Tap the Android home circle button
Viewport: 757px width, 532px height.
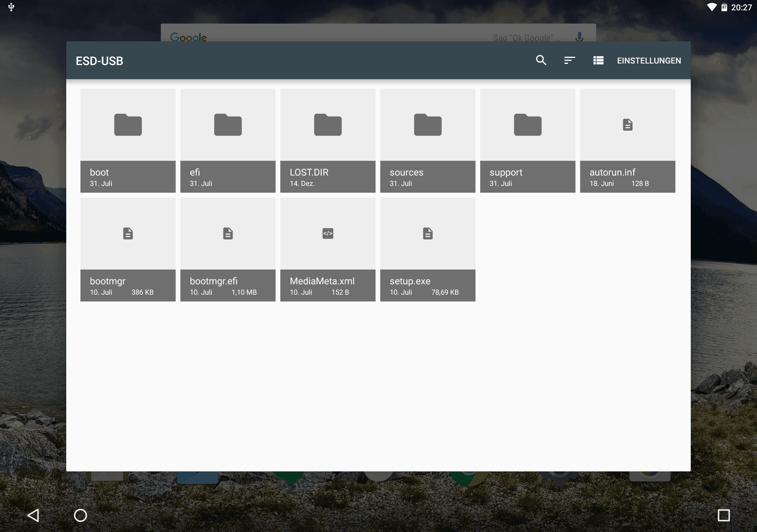click(80, 515)
